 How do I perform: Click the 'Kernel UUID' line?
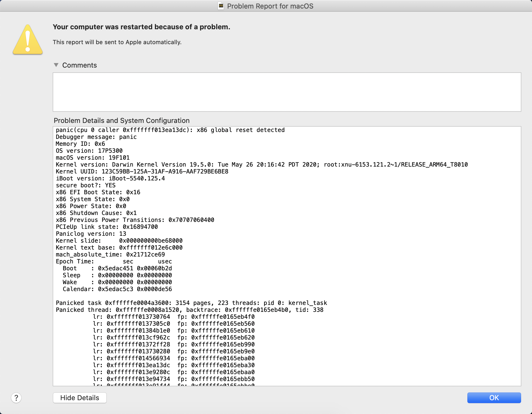pos(142,172)
